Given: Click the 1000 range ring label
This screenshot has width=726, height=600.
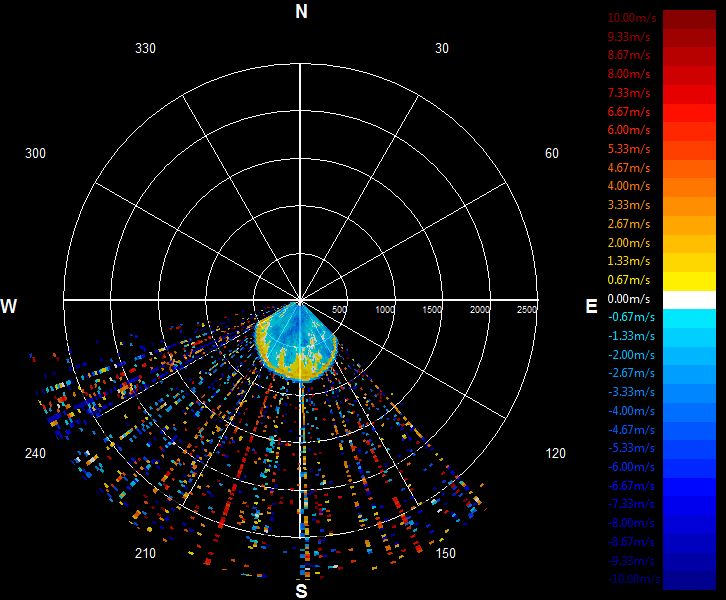Looking at the screenshot, I should (384, 309).
